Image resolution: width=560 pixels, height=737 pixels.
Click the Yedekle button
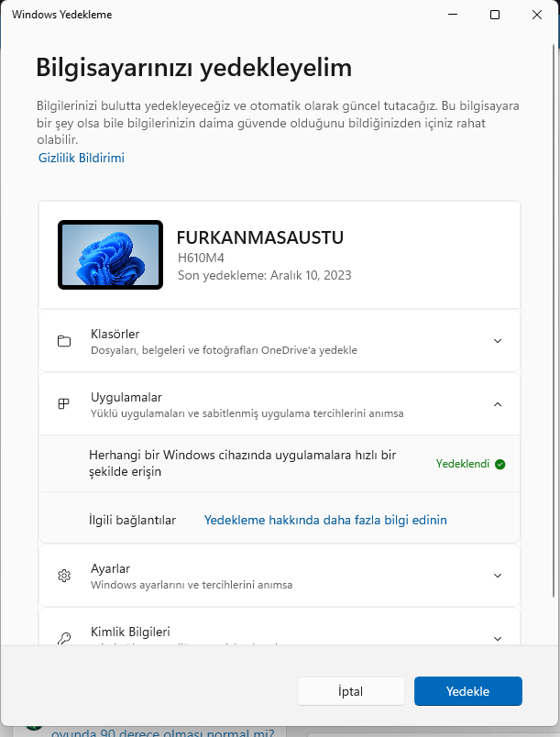[x=468, y=691]
